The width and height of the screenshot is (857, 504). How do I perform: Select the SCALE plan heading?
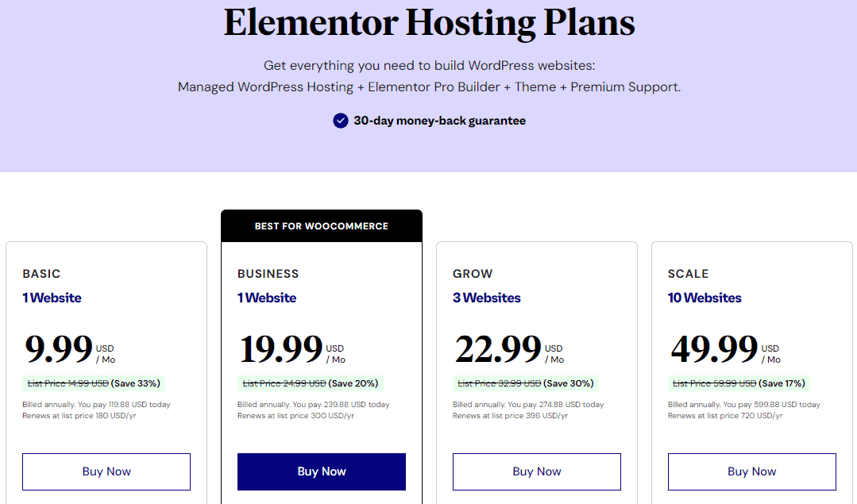[x=688, y=273]
